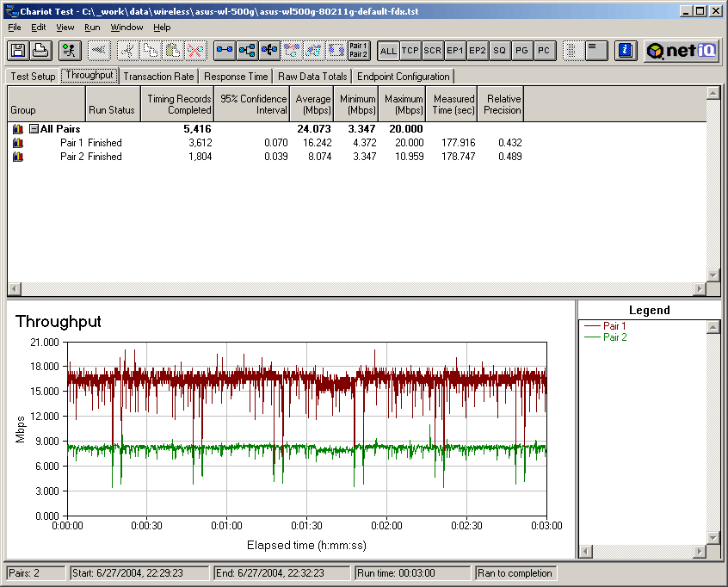Click the Print icon in toolbar
This screenshot has height=587, width=728.
tap(40, 51)
